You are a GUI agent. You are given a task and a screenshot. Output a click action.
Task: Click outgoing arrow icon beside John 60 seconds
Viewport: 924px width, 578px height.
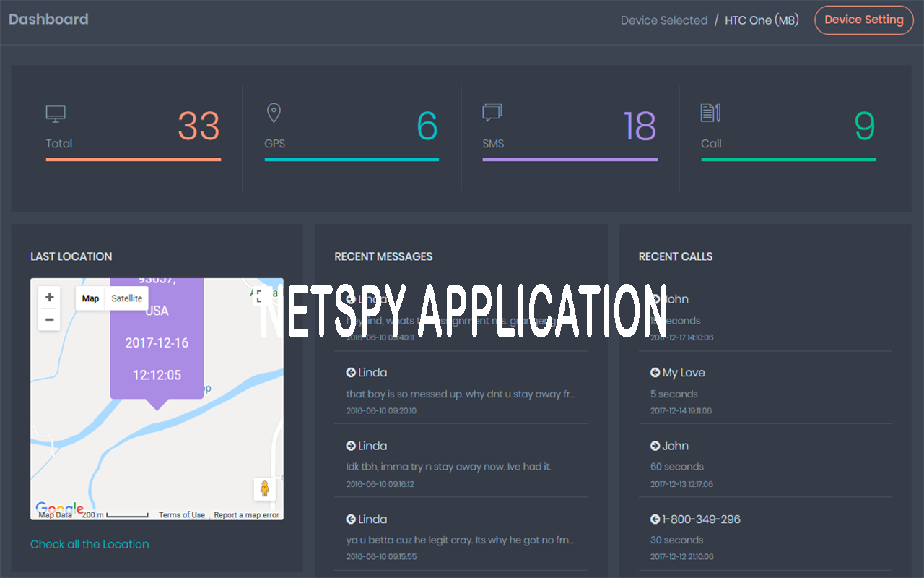655,446
